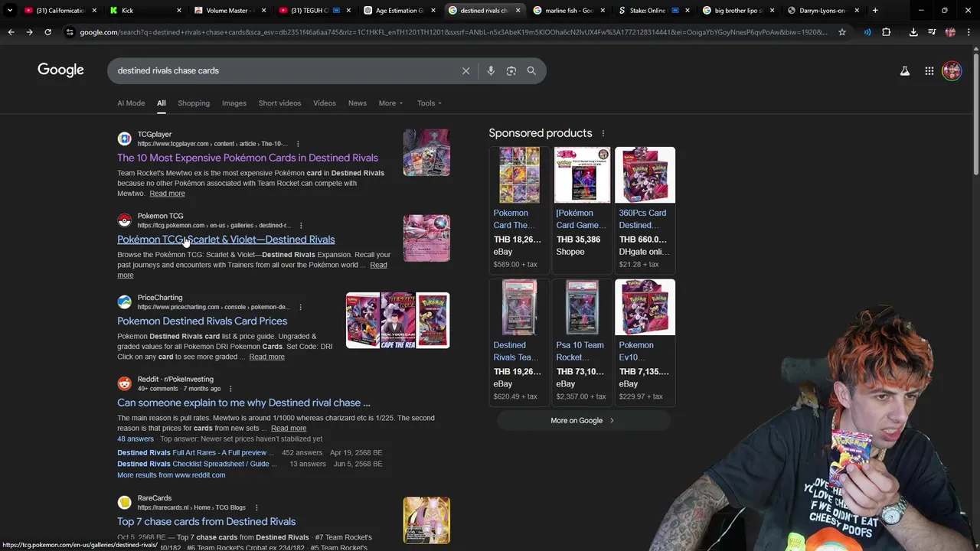Switch to the big brother lipo browser tab
Viewport: 980px width, 551px height.
(x=738, y=11)
